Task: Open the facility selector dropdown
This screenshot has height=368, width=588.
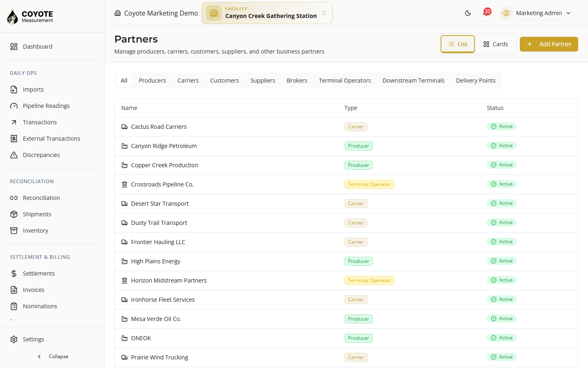Action: (x=267, y=13)
